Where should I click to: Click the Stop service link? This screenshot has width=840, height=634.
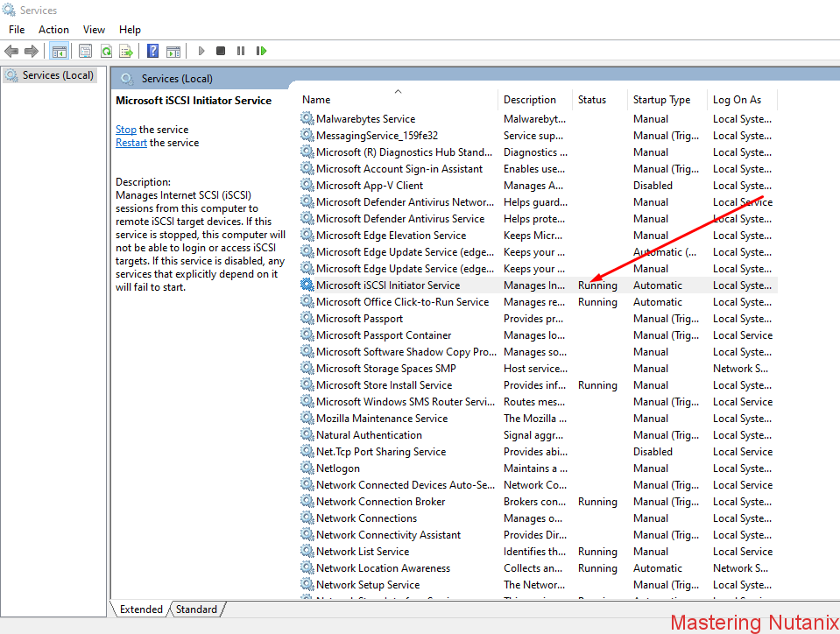(x=125, y=129)
